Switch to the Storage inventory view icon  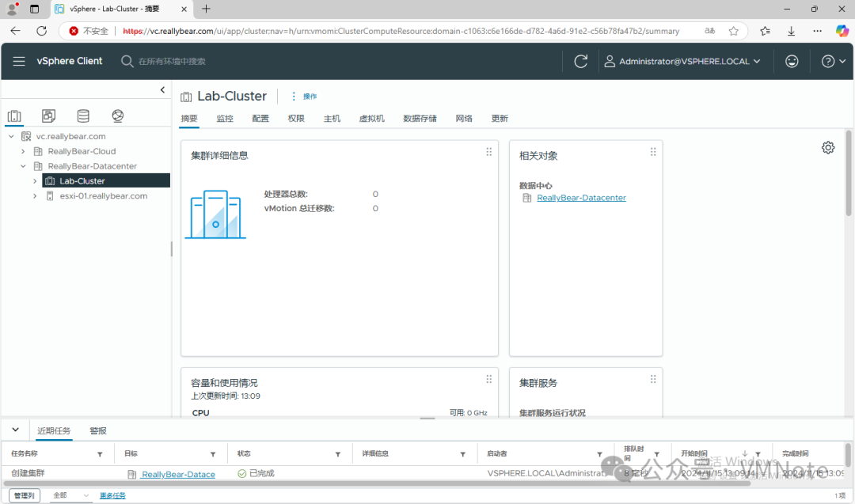pos(83,116)
